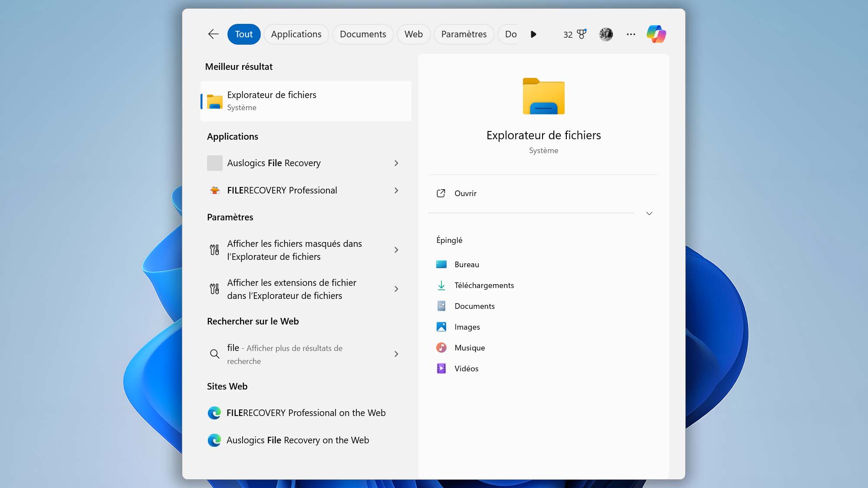Select Documents pinned folder
868x488 pixels.
(x=474, y=306)
